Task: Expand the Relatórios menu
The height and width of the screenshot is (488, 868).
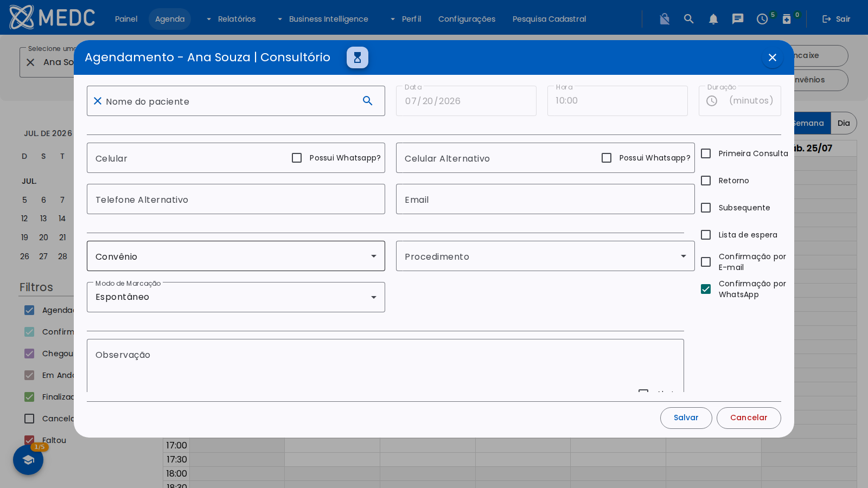Action: point(231,19)
